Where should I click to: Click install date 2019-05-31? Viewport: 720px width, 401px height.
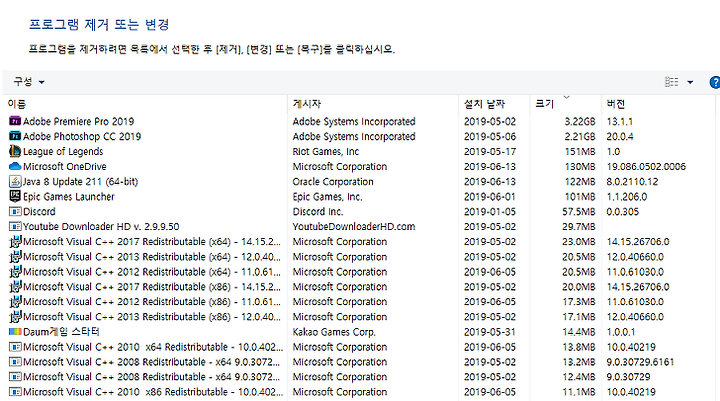pyautogui.click(x=489, y=332)
